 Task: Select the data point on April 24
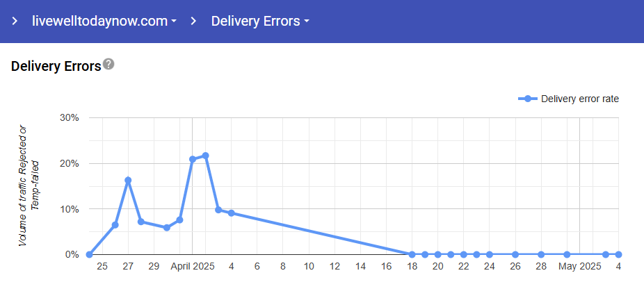(x=490, y=254)
